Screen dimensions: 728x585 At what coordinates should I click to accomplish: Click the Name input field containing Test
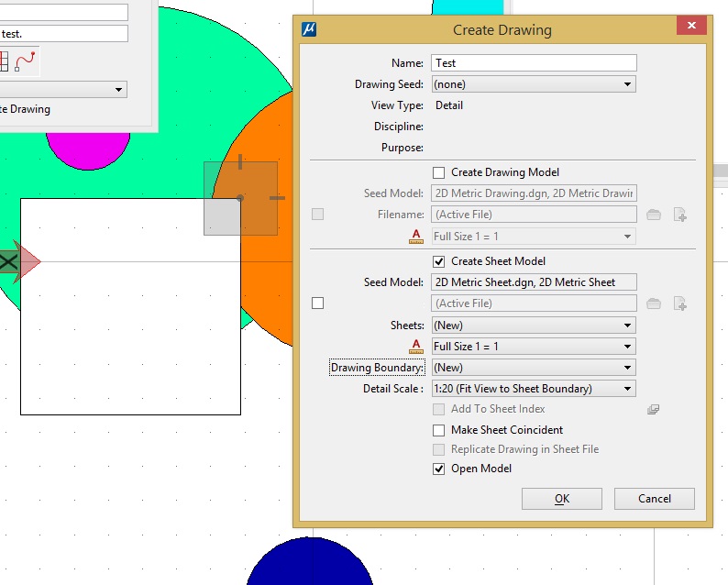click(534, 63)
